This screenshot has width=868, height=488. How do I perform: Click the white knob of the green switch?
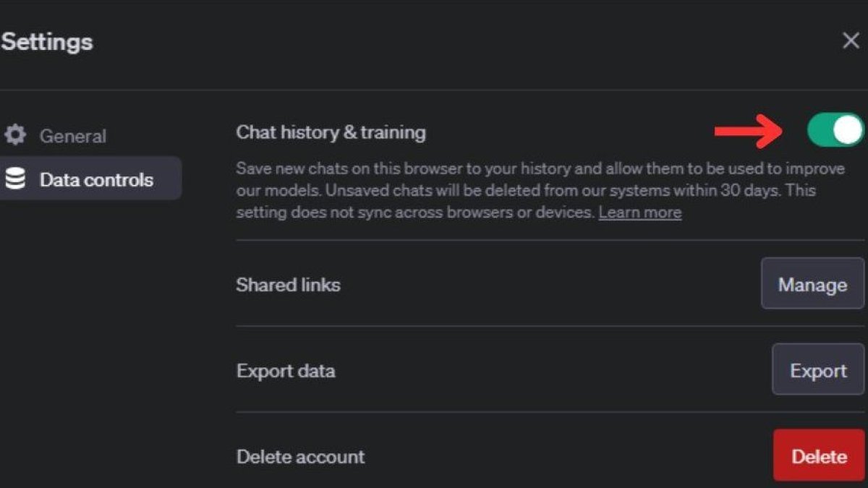847,130
